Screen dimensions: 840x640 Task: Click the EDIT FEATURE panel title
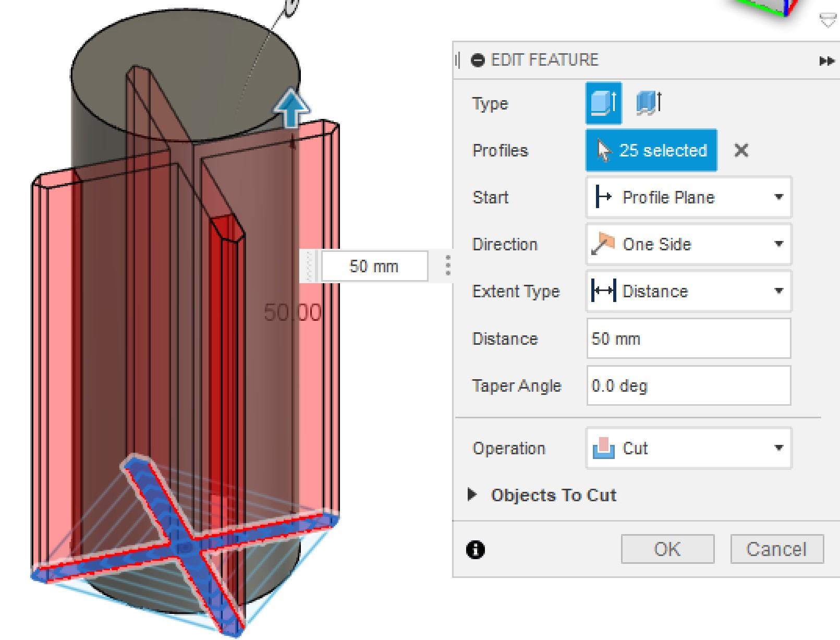point(545,60)
